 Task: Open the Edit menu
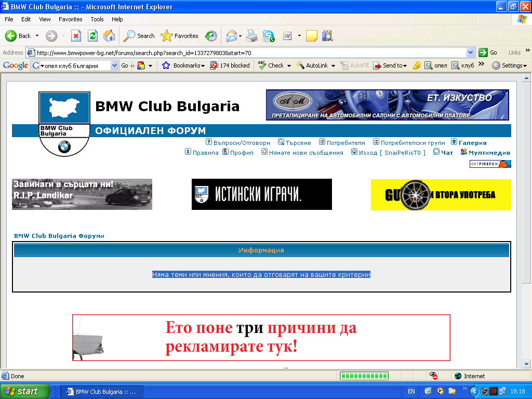[x=26, y=19]
